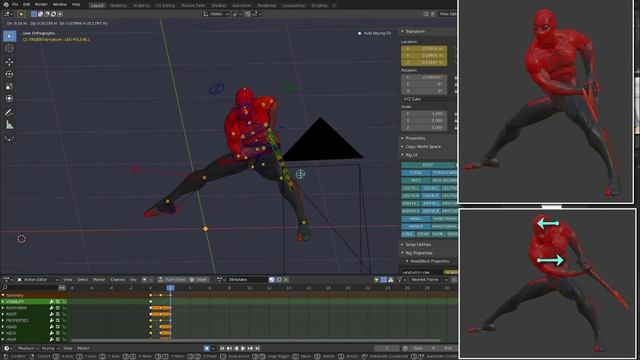Jump to the next keyframe
Screen dimensions: 640x360
(x=250, y=348)
